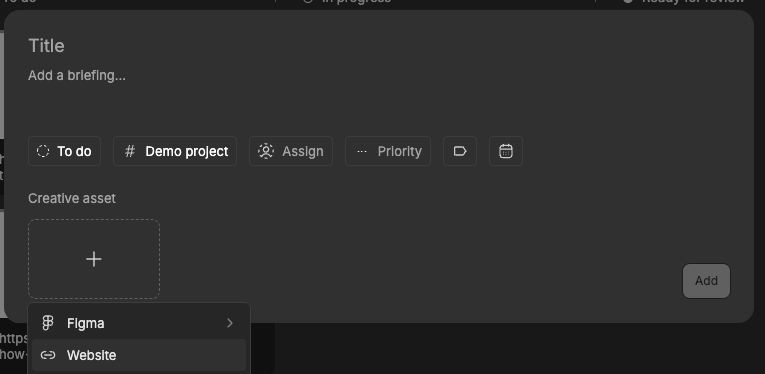Choose Figma in the asset menu
765x374 pixels.
[139, 323]
